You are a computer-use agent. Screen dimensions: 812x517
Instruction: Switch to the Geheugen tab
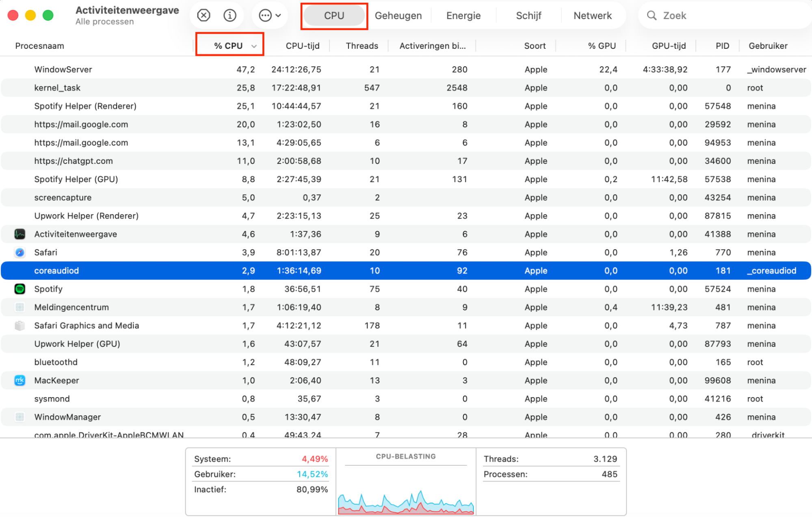(x=398, y=15)
